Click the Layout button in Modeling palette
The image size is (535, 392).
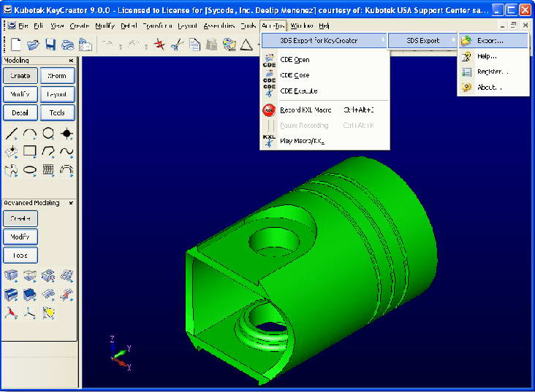point(57,94)
